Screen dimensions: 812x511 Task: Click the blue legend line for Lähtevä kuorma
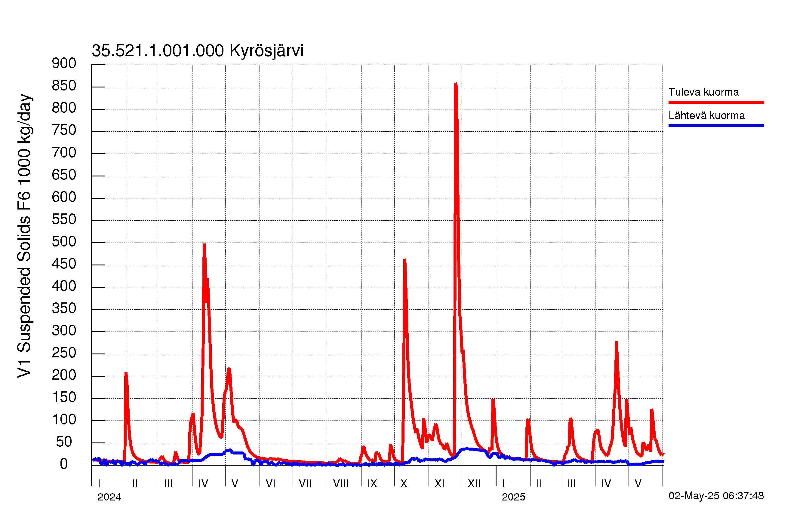coord(716,126)
